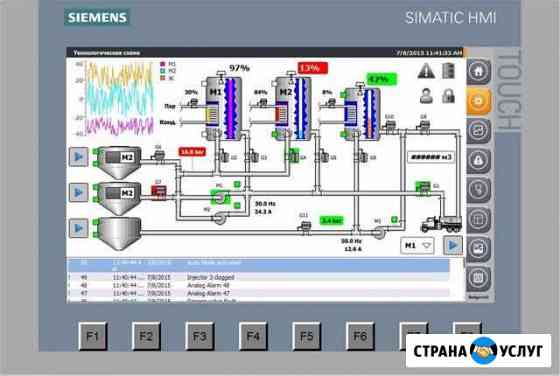Open the user login icon
This screenshot has width=560, height=376.
(426, 96)
